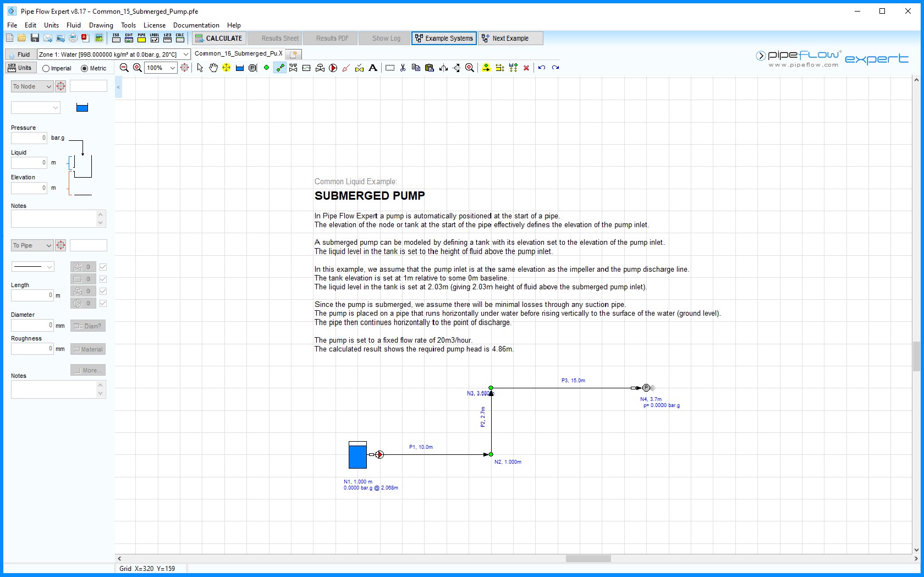This screenshot has height=577, width=924.
Task: Click the vertical scrollbar thumb
Action: (916, 356)
